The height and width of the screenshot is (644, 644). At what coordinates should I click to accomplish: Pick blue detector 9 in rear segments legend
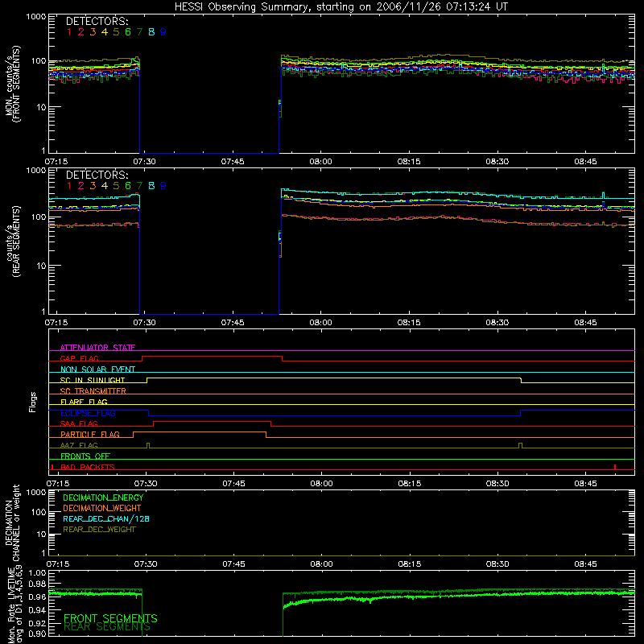click(x=163, y=186)
